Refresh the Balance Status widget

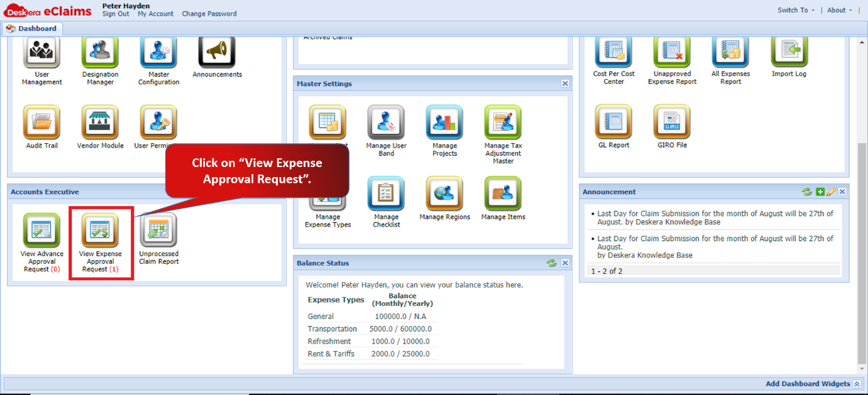552,263
